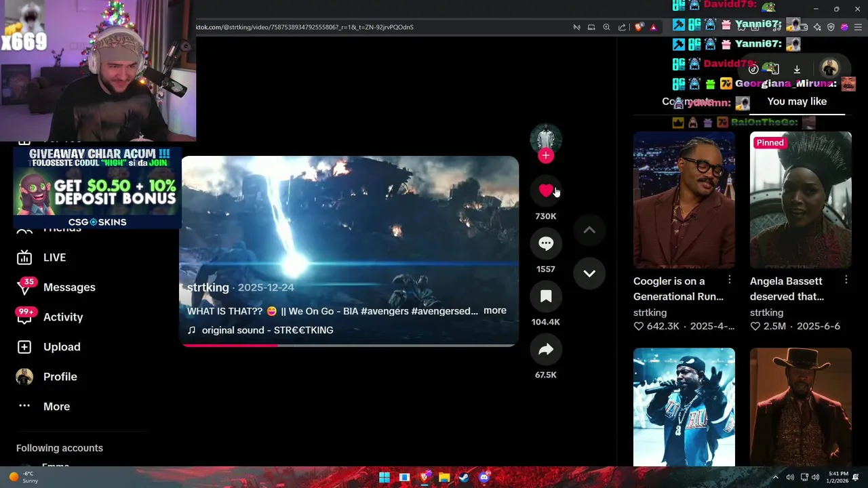Viewport: 868px width, 488px height.
Task: Click the browser address bar URL
Action: point(304,27)
